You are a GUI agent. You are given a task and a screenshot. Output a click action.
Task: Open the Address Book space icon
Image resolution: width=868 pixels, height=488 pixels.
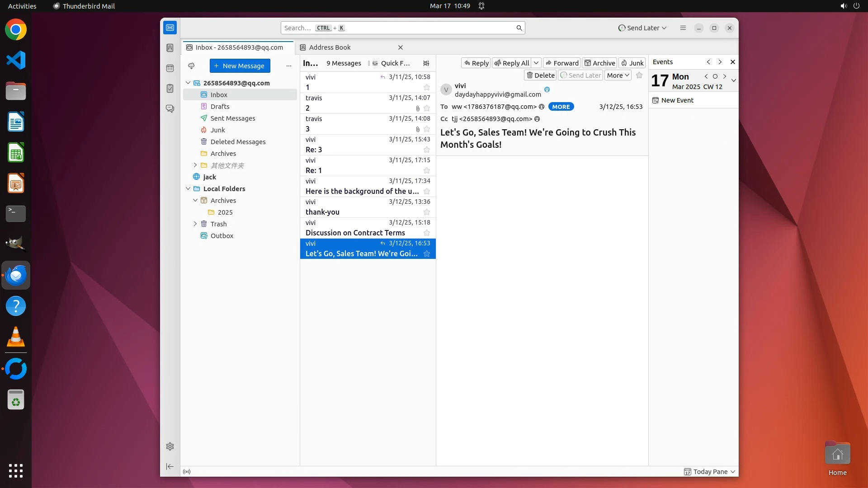point(170,48)
